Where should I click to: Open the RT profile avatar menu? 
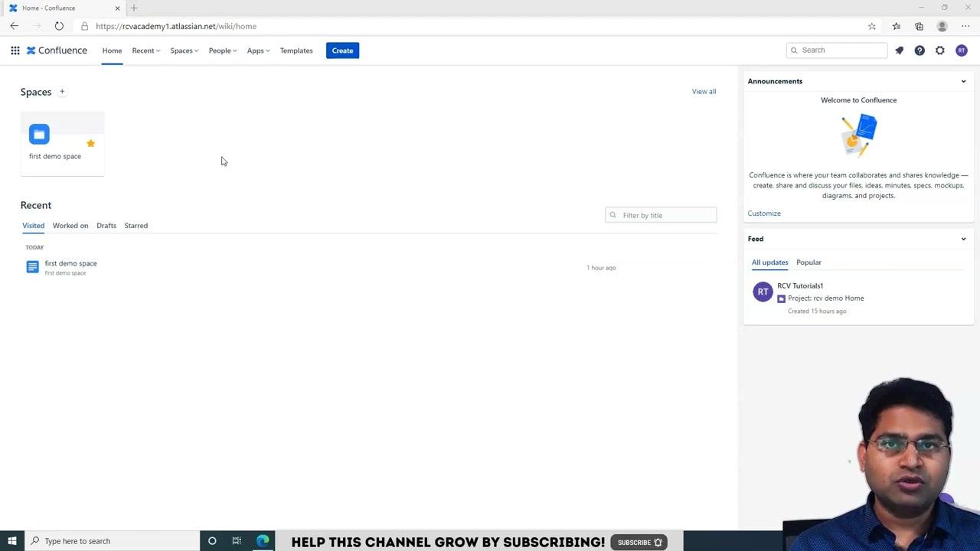click(x=962, y=51)
